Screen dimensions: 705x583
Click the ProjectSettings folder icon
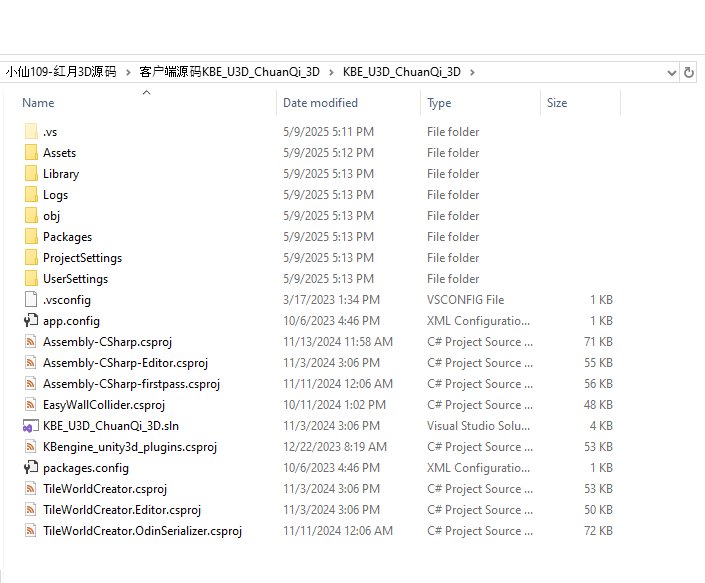(30, 258)
